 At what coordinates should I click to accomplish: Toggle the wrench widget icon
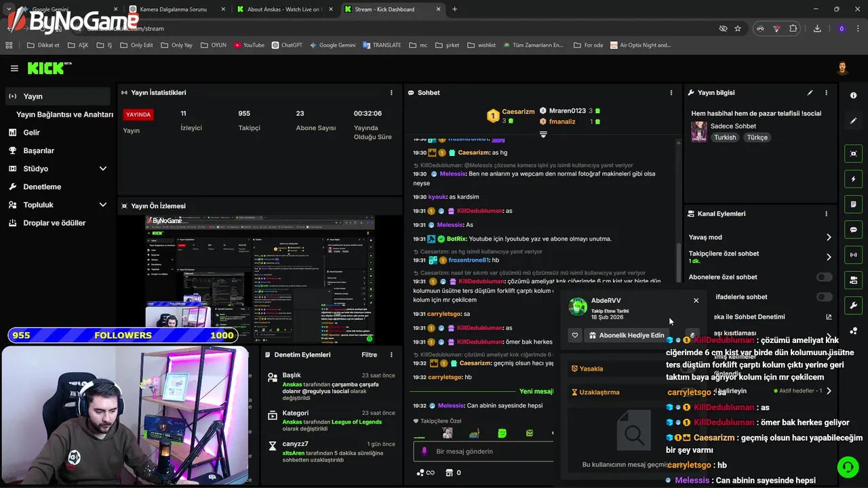click(853, 305)
